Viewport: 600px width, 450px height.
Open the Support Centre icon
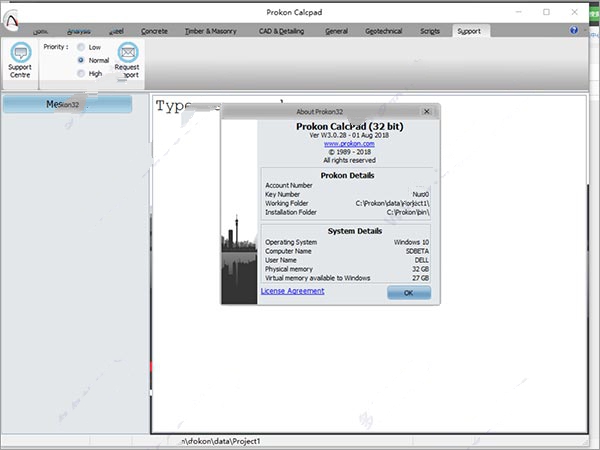click(x=21, y=52)
